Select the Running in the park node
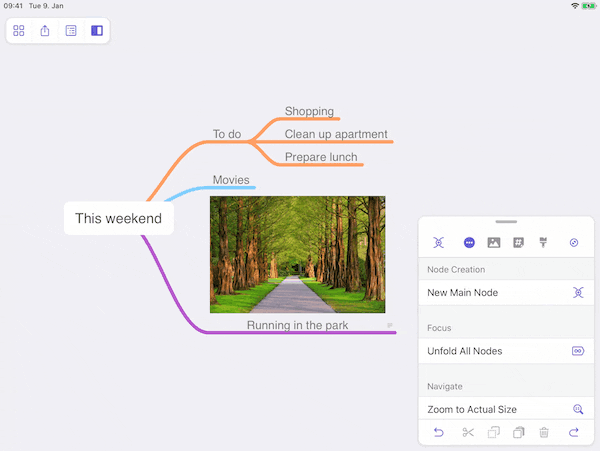This screenshot has width=600, height=451. click(x=297, y=325)
